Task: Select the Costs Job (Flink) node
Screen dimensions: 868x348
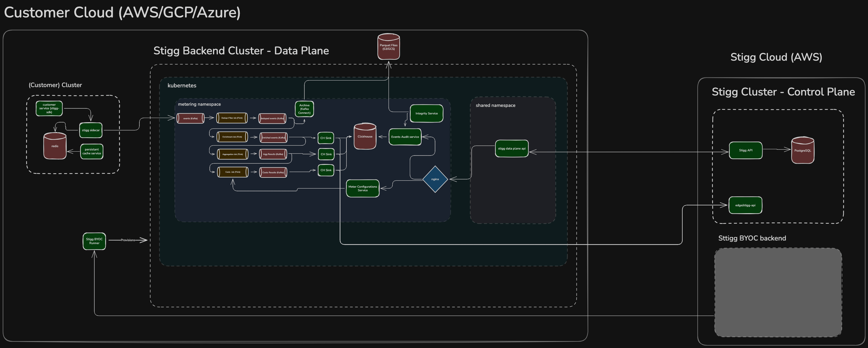Action: click(x=233, y=172)
